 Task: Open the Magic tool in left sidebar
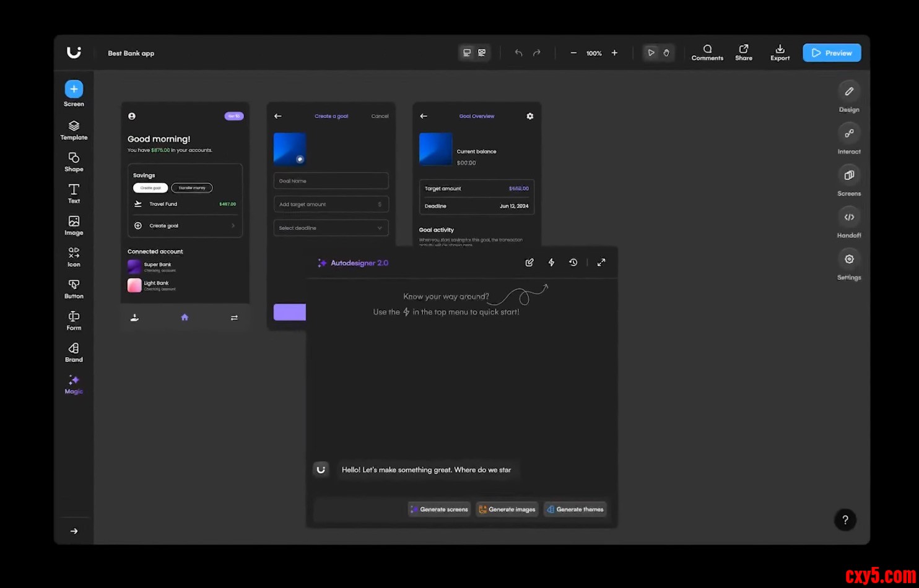(74, 384)
